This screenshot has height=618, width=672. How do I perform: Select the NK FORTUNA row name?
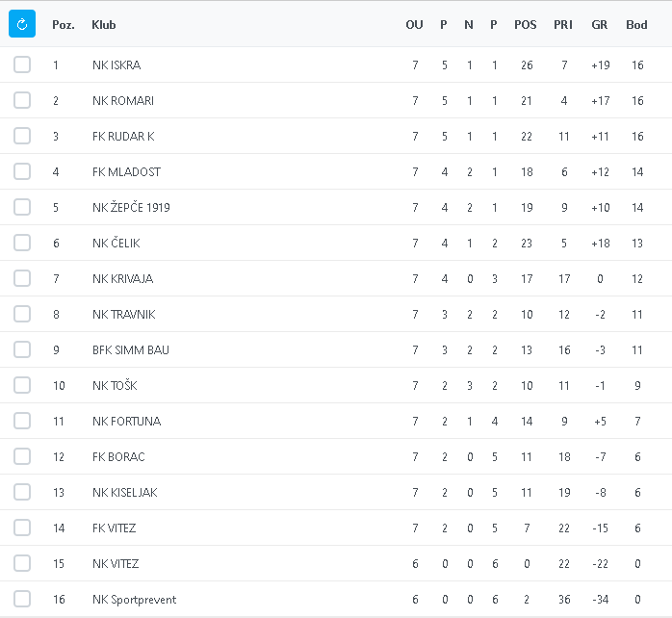tap(126, 421)
